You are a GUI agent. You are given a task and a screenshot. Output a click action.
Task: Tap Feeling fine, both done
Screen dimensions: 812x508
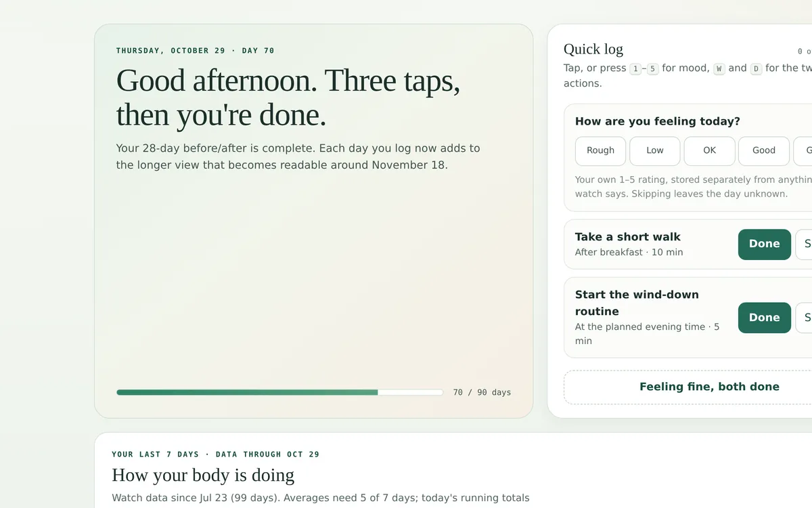tap(709, 387)
